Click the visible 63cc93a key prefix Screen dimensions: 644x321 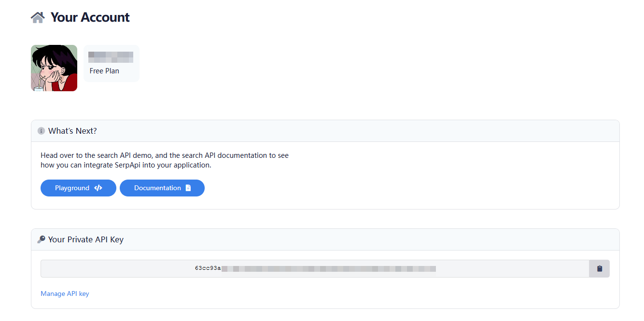click(x=208, y=268)
